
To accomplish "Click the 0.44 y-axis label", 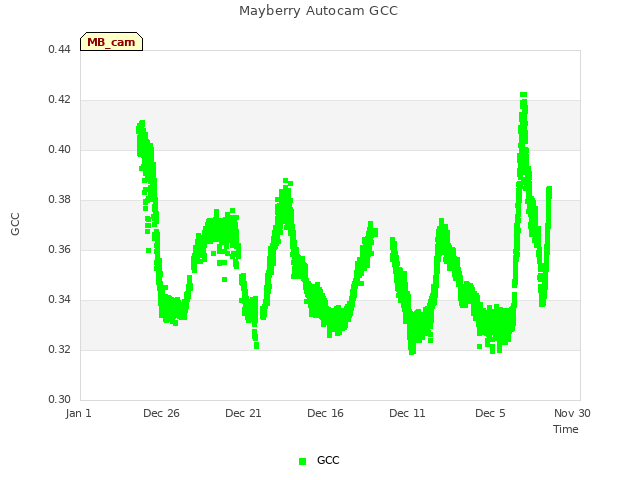I will click(59, 49).
